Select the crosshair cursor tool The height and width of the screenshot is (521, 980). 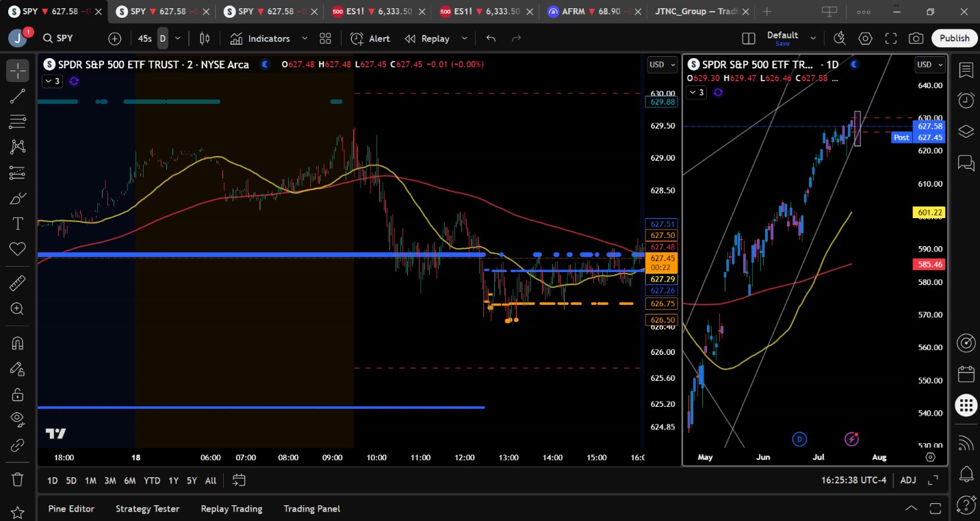(18, 70)
